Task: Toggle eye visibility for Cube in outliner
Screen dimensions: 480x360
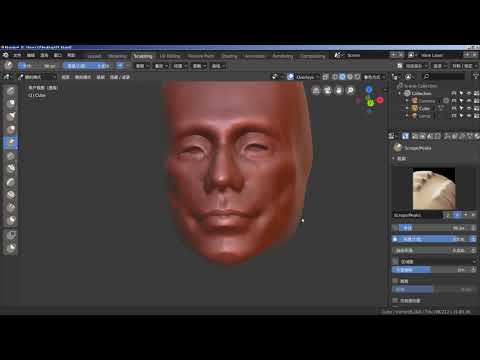Action: click(x=469, y=108)
